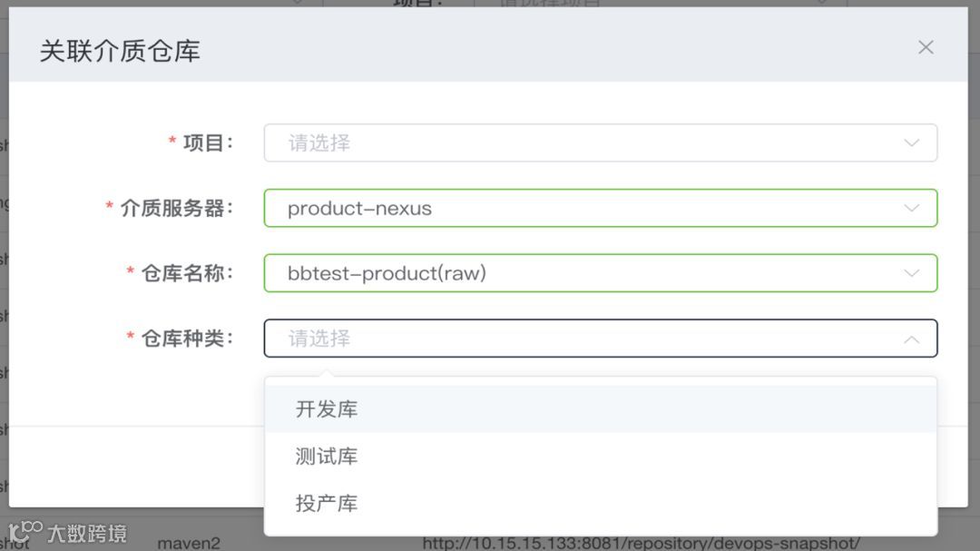Pick the 投产库 option
Image resolution: width=980 pixels, height=551 pixels.
click(601, 503)
